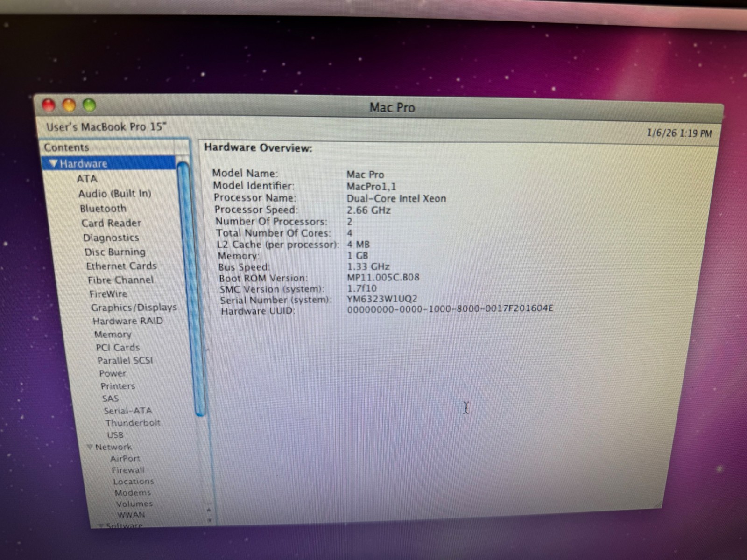Viewport: 747px width, 560px height.
Task: Select ATA in the Contents list
Action: tap(87, 179)
